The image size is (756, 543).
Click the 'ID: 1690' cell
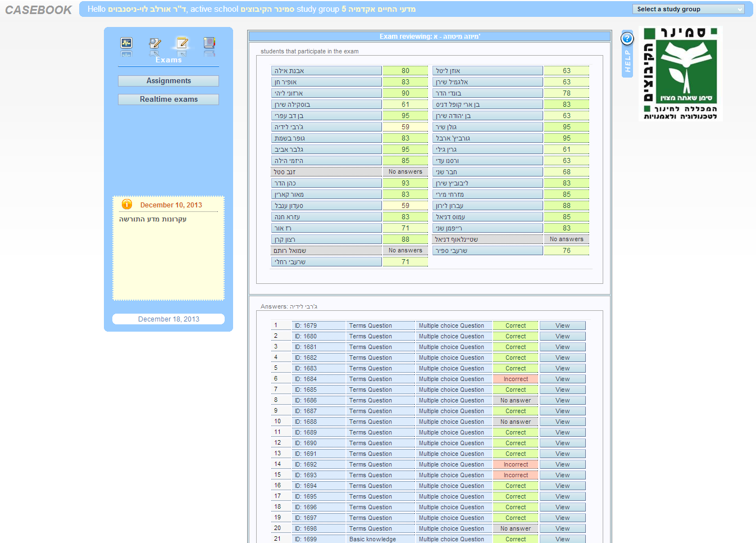318,443
